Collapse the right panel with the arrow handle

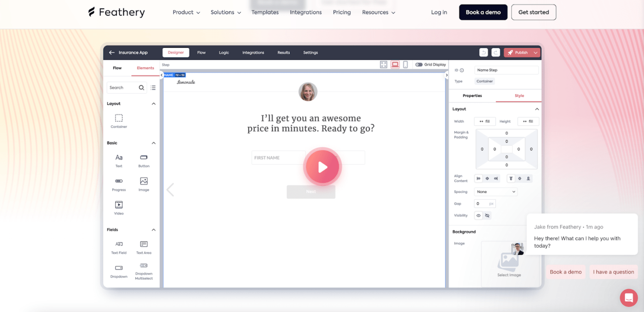coord(447,75)
